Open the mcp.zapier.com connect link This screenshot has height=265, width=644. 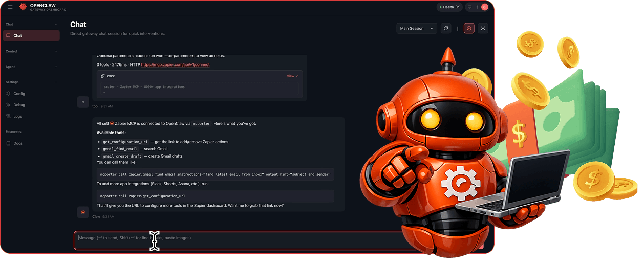coord(175,65)
